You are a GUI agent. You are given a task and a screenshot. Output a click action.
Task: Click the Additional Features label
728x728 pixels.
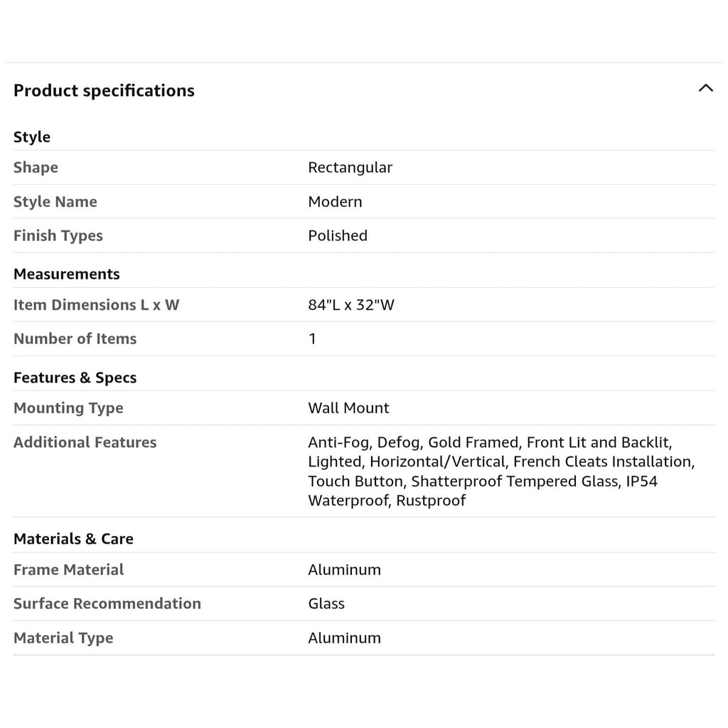click(85, 442)
